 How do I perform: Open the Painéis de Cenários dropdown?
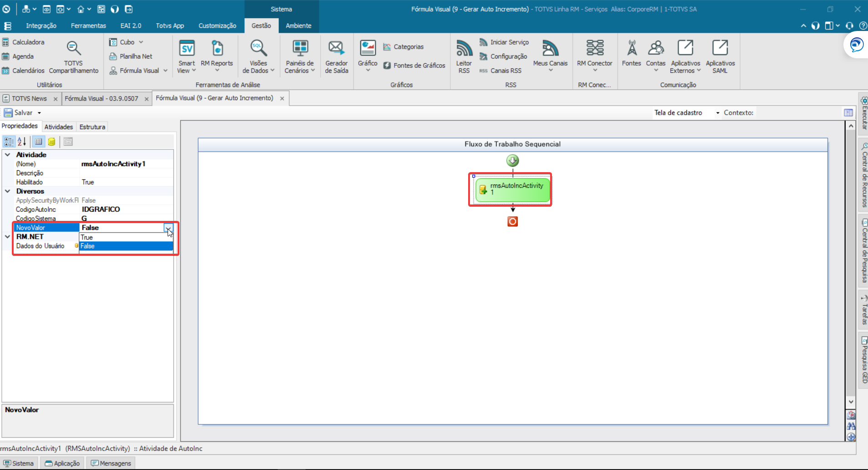click(x=300, y=57)
